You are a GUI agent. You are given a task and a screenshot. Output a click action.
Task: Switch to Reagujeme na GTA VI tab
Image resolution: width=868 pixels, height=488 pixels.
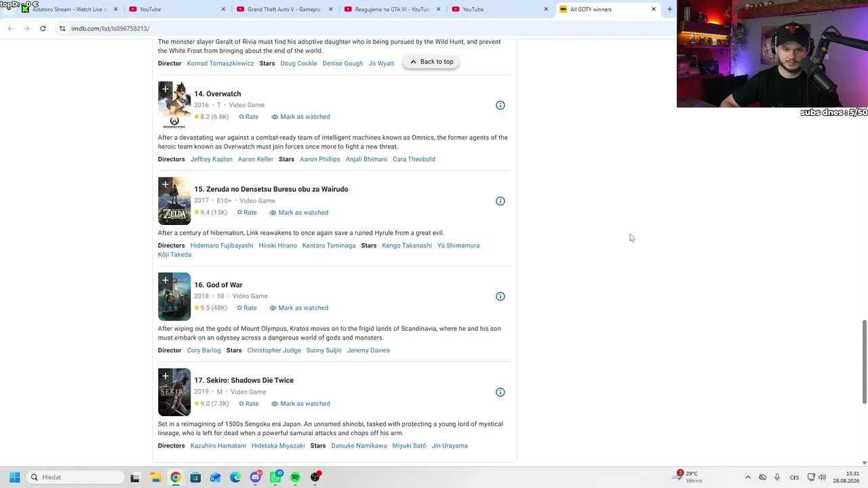(x=392, y=9)
